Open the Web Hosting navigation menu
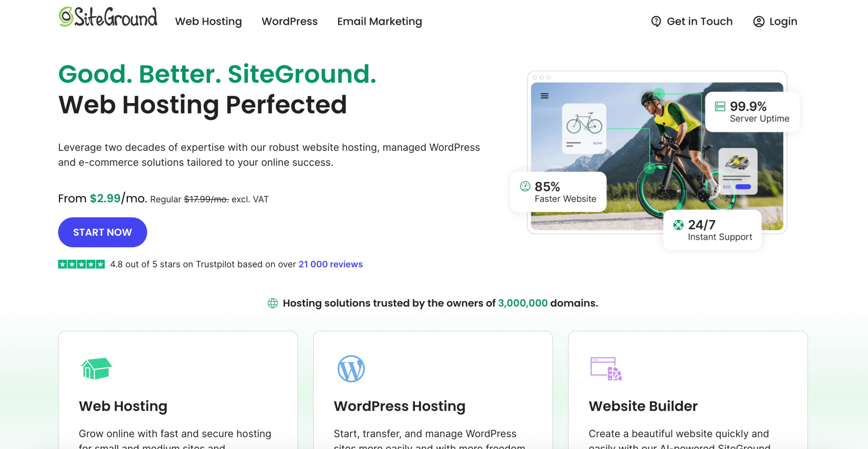This screenshot has width=868, height=449. click(x=209, y=21)
